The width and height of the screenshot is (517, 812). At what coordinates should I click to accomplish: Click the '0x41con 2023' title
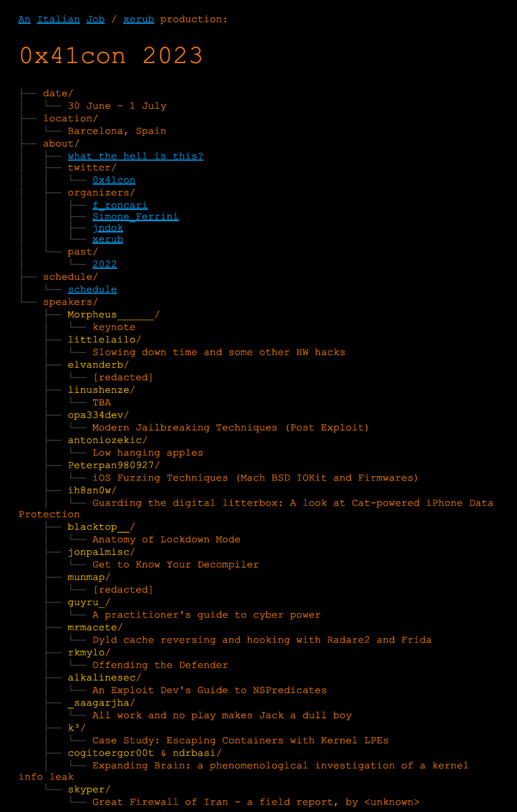[111, 56]
